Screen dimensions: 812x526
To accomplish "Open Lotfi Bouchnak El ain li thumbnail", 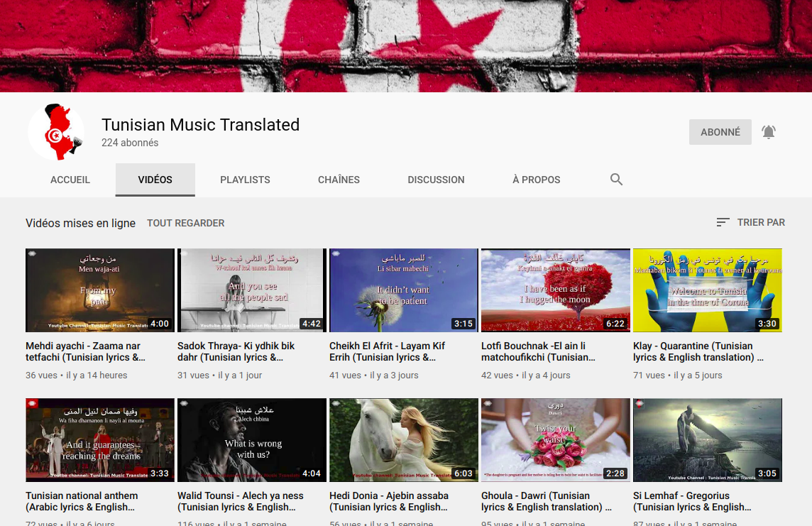I will coord(556,290).
